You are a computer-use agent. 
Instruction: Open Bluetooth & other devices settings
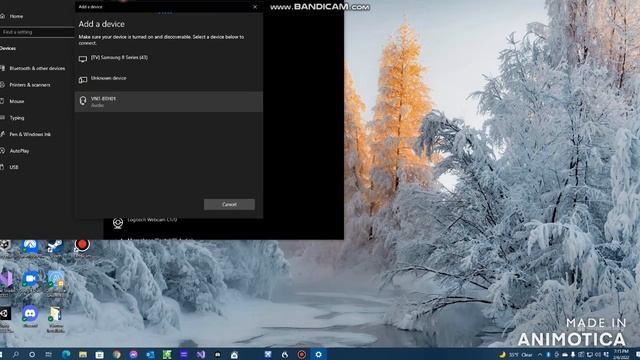click(37, 69)
